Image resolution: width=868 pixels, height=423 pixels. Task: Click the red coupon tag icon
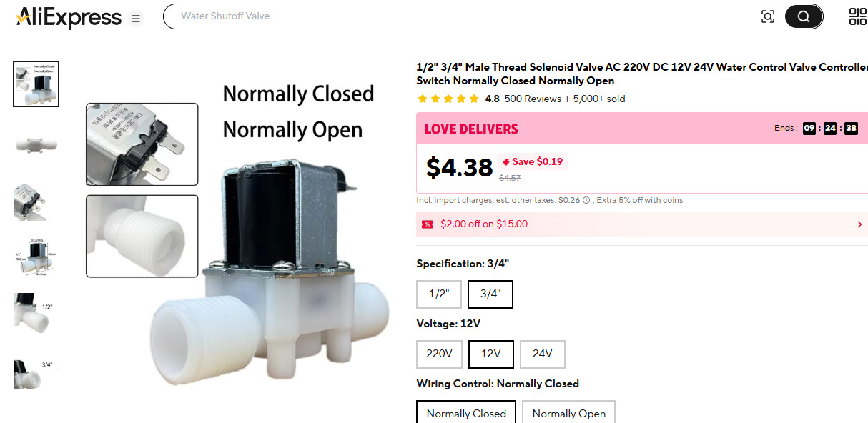tap(428, 224)
